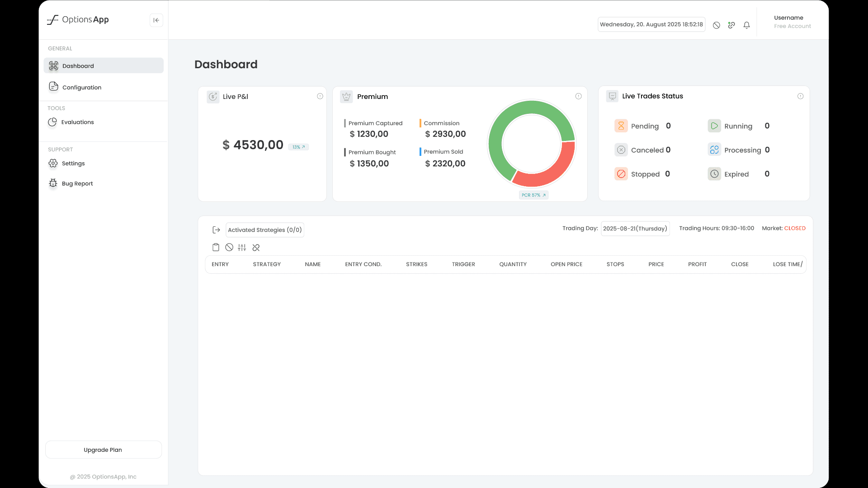Click the clipboard icon in the strategies toolbar
This screenshot has height=488, width=868.
coord(216,247)
